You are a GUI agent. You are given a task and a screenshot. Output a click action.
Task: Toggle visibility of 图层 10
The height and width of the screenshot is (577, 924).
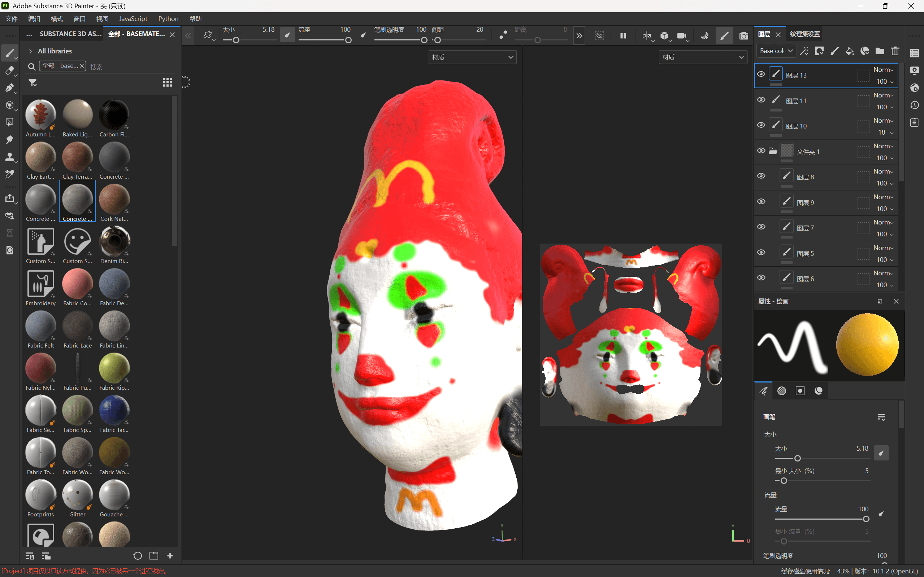tap(761, 125)
